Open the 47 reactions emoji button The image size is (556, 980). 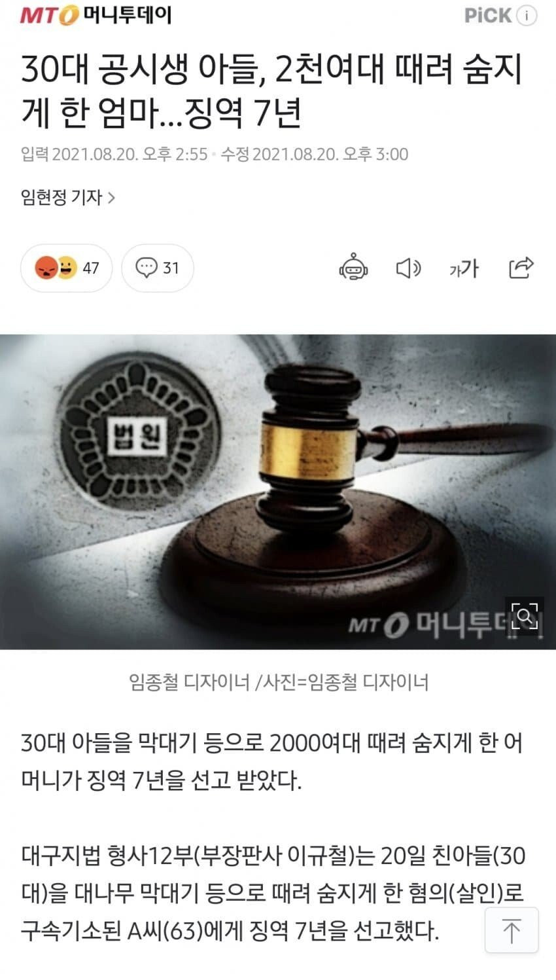point(66,268)
